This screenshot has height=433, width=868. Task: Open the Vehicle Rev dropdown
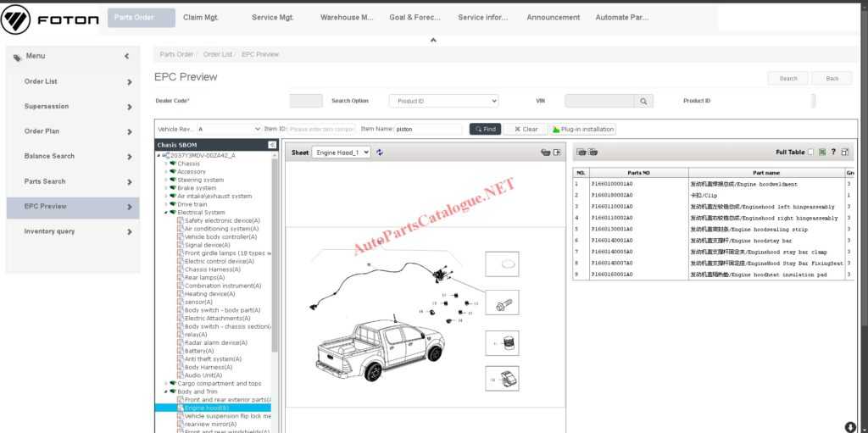pos(229,130)
